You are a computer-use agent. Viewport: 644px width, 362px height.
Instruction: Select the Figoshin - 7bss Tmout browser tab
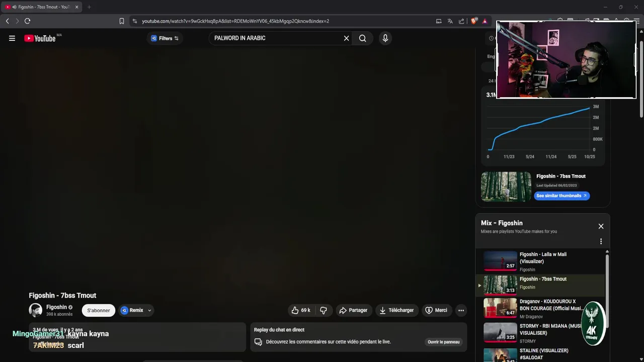point(42,7)
